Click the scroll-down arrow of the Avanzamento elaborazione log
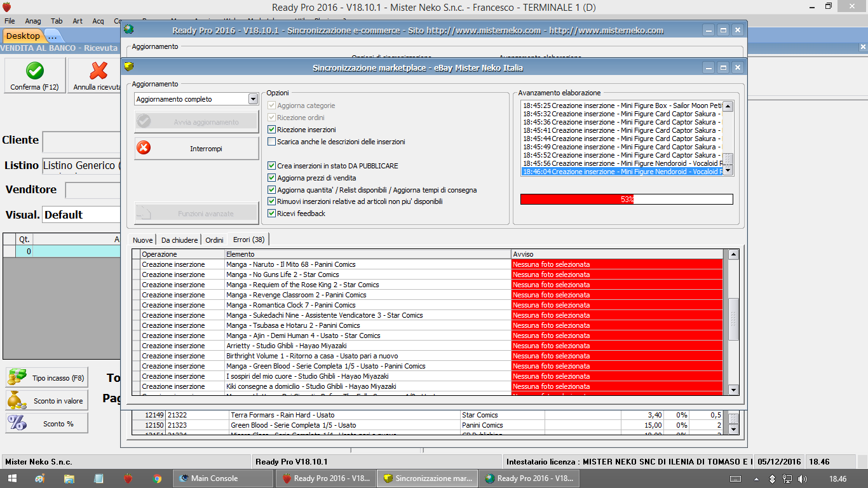The height and width of the screenshot is (488, 868). coord(728,170)
